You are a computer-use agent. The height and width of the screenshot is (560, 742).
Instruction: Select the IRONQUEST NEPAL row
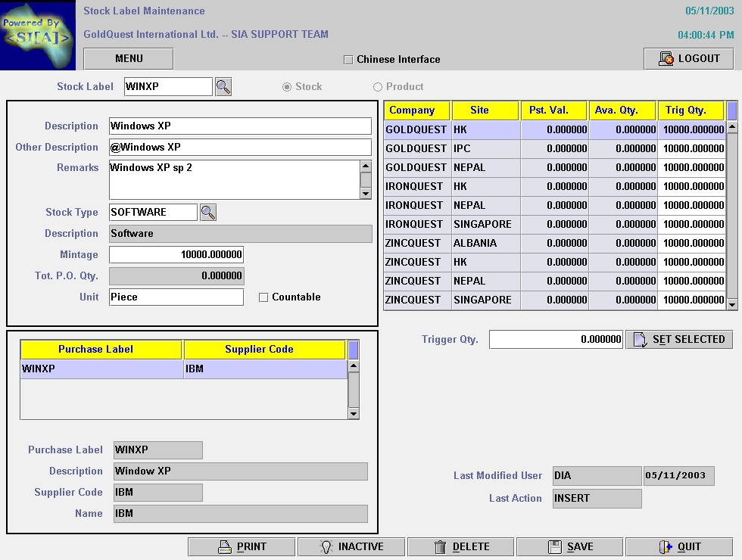click(554, 205)
